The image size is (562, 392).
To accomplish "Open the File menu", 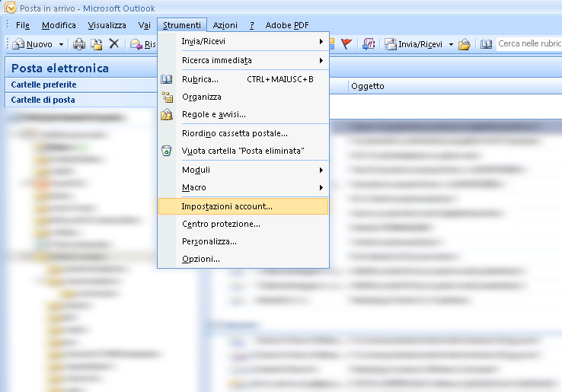I will [23, 25].
